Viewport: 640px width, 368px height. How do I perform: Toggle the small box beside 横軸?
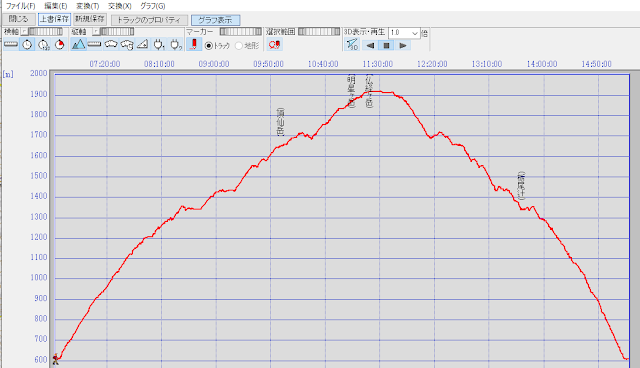pyautogui.click(x=24, y=31)
